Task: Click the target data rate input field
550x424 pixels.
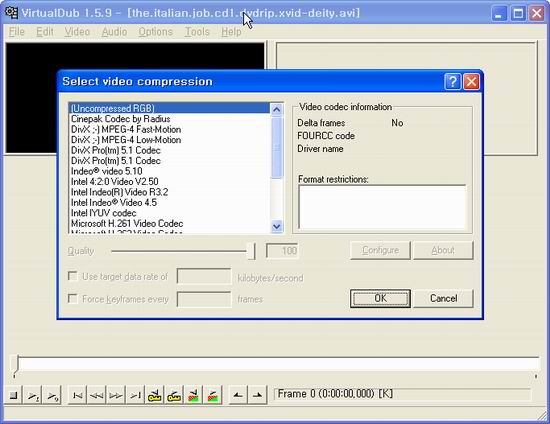Action: point(204,276)
